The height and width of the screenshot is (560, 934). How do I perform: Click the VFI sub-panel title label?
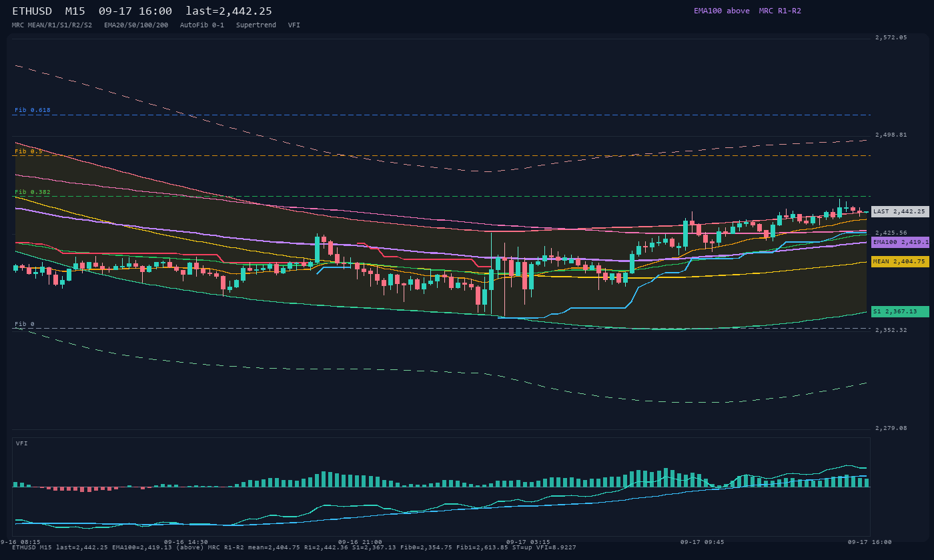tap(22, 443)
